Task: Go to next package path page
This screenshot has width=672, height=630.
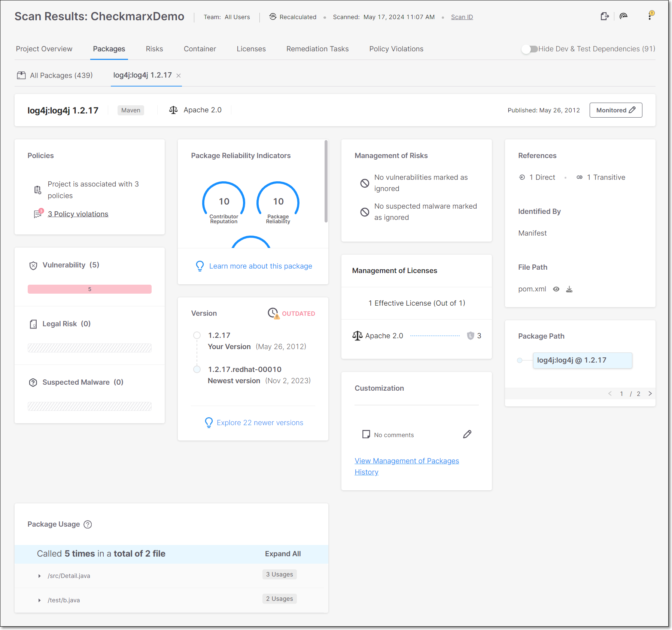Action: (650, 394)
